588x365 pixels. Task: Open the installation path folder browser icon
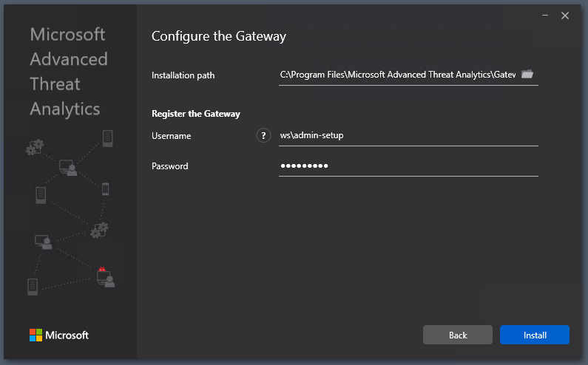(527, 74)
